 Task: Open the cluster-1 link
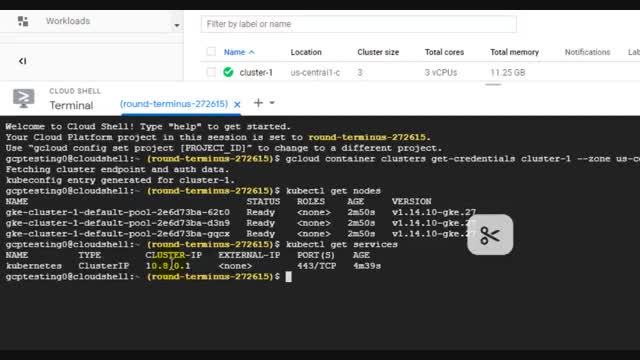click(x=256, y=73)
